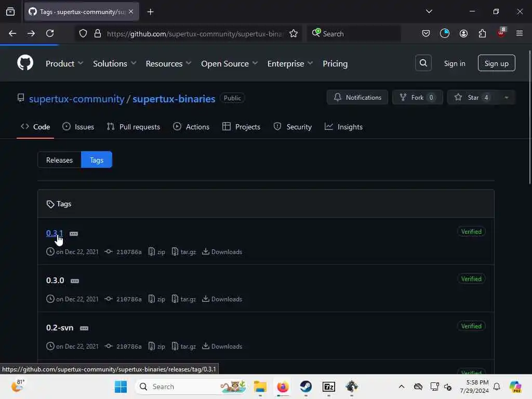Screen dimensions: 532x399
Task: Open the Resources navigation dropdown
Action: point(169,63)
